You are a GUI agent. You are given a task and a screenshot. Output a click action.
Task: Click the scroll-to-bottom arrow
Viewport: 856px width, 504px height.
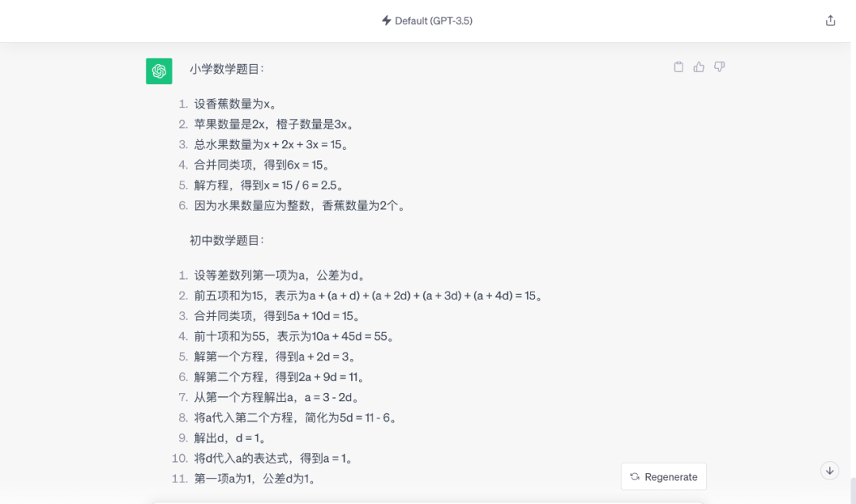click(829, 470)
